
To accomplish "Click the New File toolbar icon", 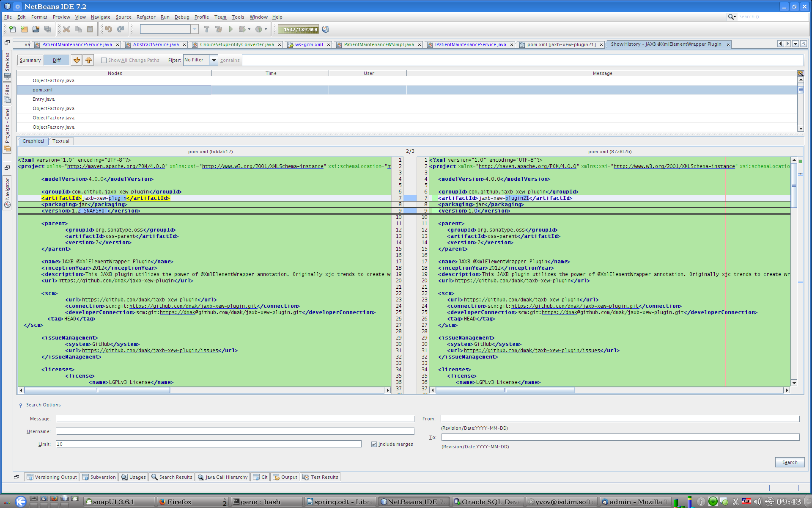I will [x=12, y=29].
